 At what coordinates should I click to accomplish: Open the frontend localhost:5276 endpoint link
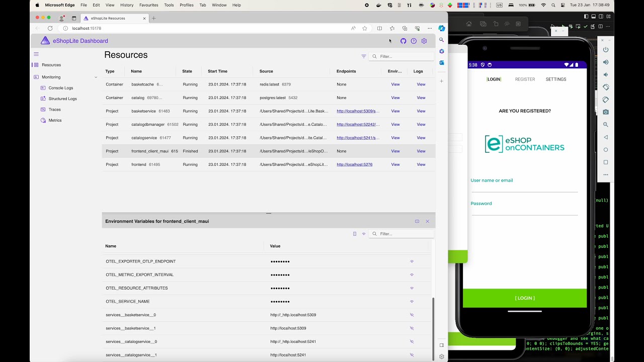pos(354,164)
